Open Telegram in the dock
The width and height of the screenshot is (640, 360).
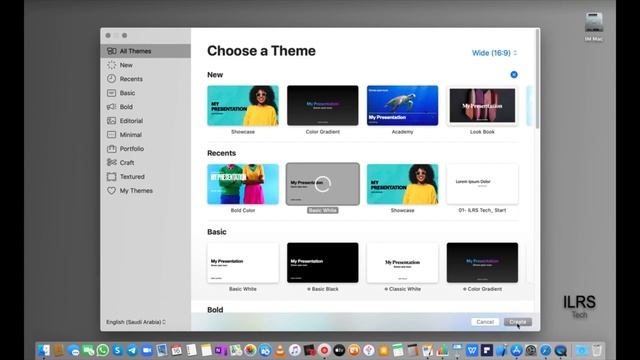pyautogui.click(x=132, y=350)
